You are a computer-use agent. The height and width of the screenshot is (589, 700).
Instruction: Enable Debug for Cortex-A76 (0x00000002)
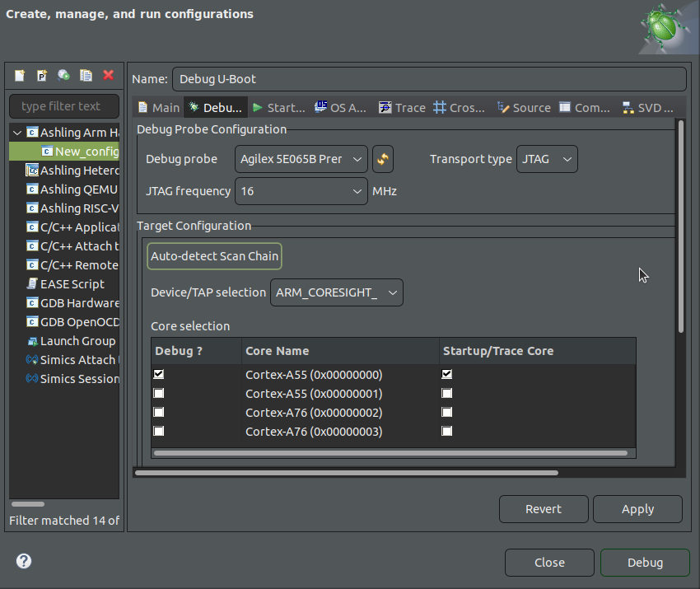point(159,412)
